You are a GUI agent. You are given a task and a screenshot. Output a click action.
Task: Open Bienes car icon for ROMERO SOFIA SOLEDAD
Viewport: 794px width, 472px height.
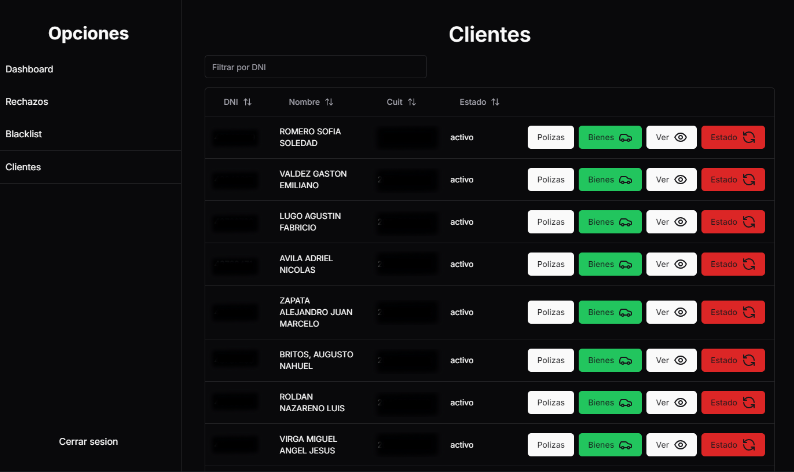coord(625,137)
